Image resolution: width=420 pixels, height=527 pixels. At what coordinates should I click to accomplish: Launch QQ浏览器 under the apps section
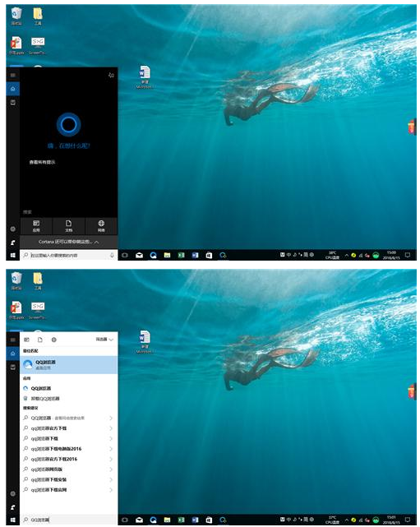[x=68, y=388]
